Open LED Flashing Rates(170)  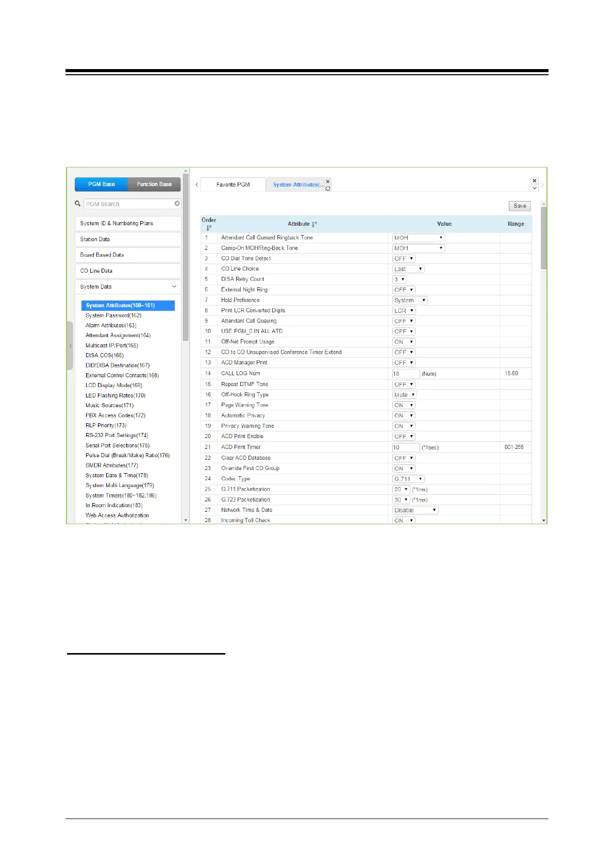pos(115,395)
